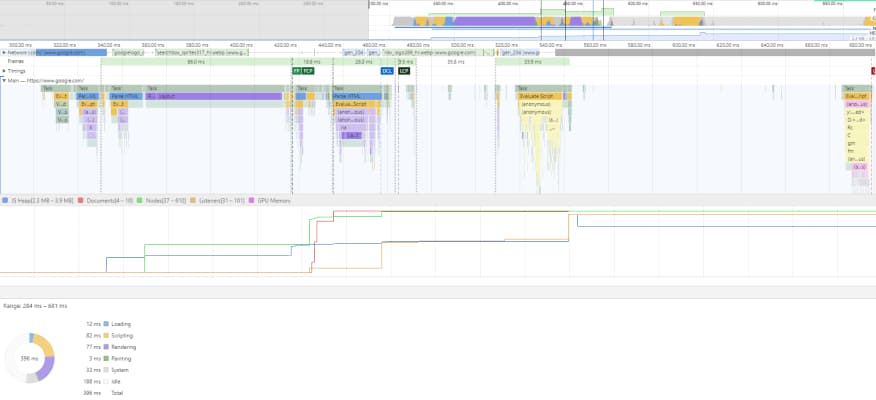Select Parse HTML bar above first Evaluate Script
This screenshot has width=876, height=400.
tap(357, 96)
